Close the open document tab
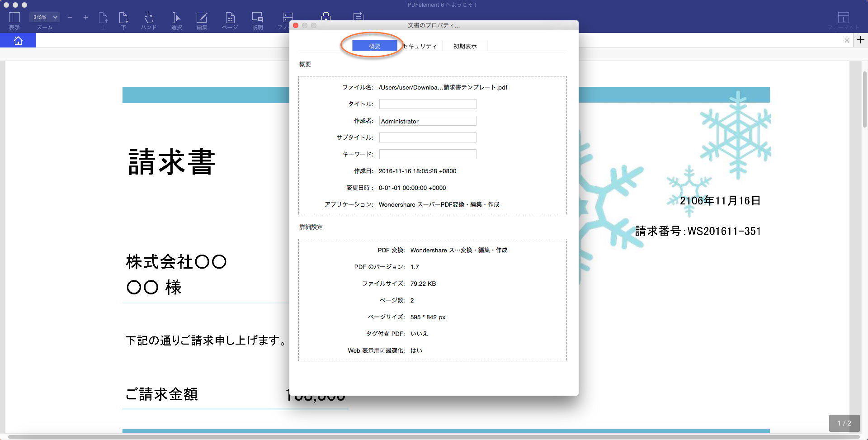This screenshot has width=868, height=440. (x=847, y=40)
